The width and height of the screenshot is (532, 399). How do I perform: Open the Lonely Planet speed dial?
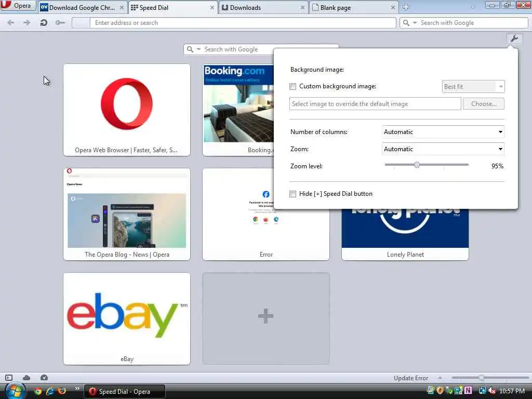coord(405,234)
